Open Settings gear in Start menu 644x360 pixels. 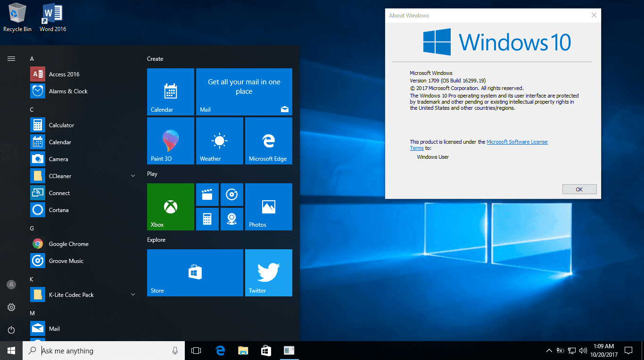coord(11,307)
